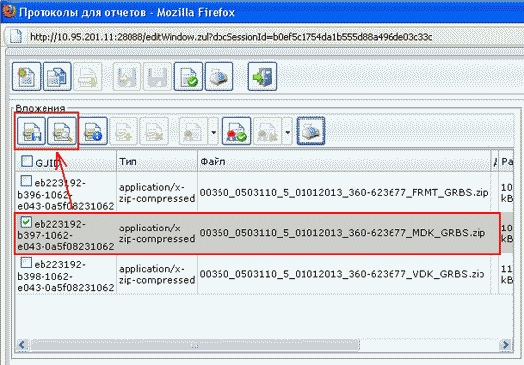Open attachment info icon with blue circle
524x365 pixels.
coord(93,131)
